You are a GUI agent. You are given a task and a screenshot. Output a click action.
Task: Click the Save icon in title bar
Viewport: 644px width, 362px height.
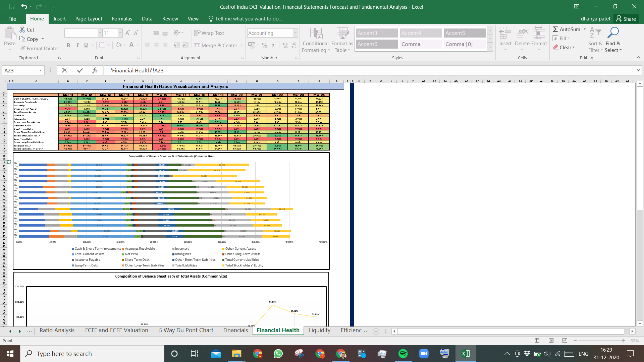point(12,7)
